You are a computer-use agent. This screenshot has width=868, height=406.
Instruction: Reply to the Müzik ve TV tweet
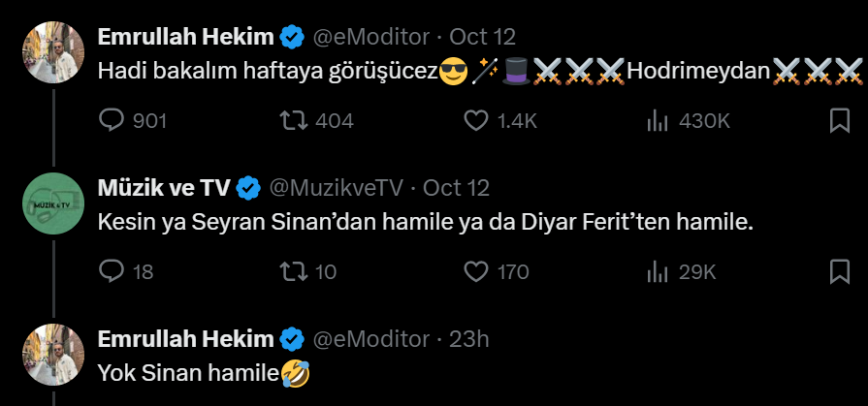[x=113, y=272]
